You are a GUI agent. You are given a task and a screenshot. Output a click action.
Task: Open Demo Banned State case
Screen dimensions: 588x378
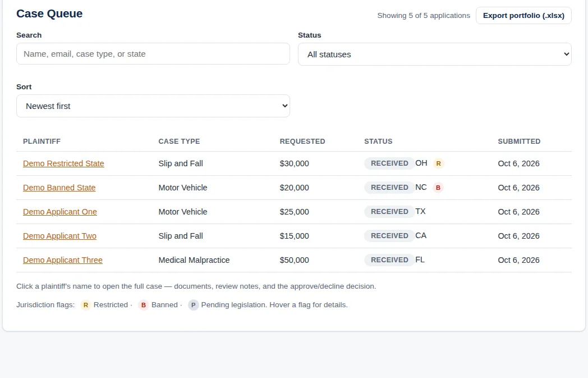click(59, 188)
